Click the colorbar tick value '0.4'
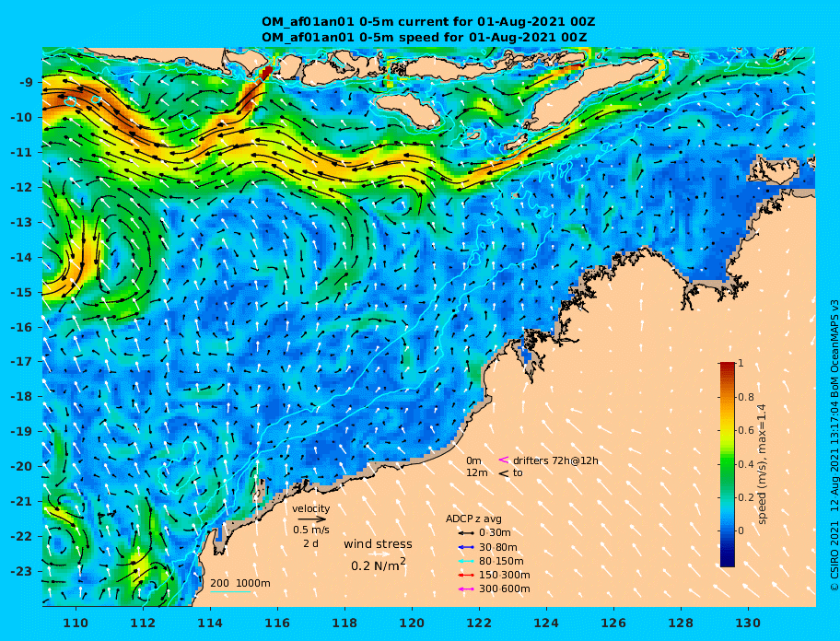This screenshot has height=641, width=840. [746, 464]
